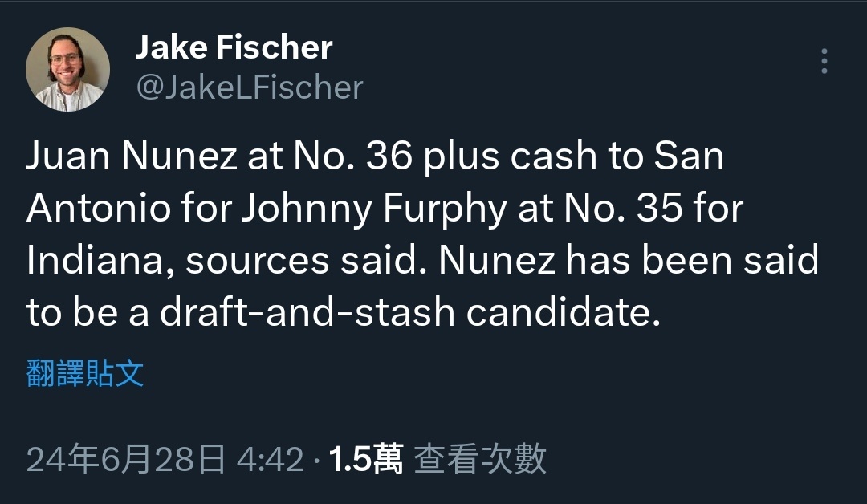
Task: Click Jake Fischer's profile avatar photo
Action: coord(68,69)
